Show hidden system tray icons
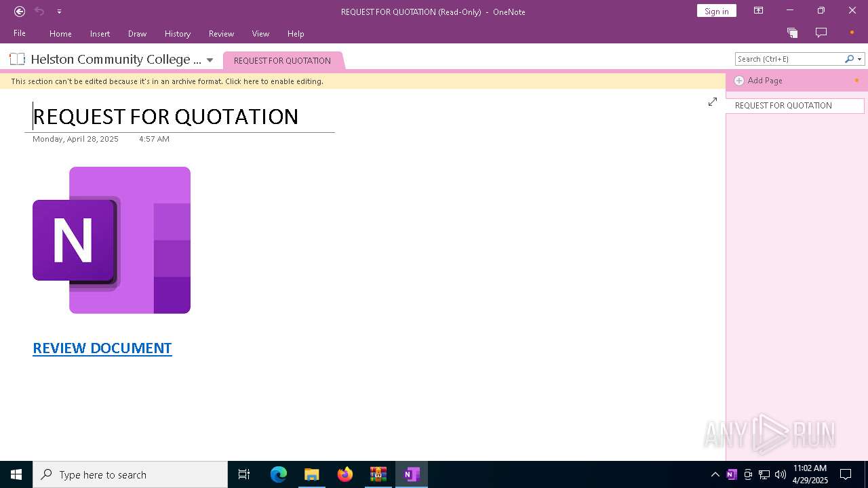 715,474
